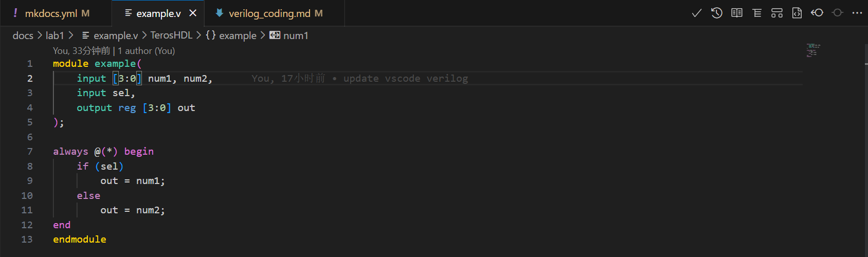Click the open-book documentation icon
868x257 pixels.
[x=737, y=13]
